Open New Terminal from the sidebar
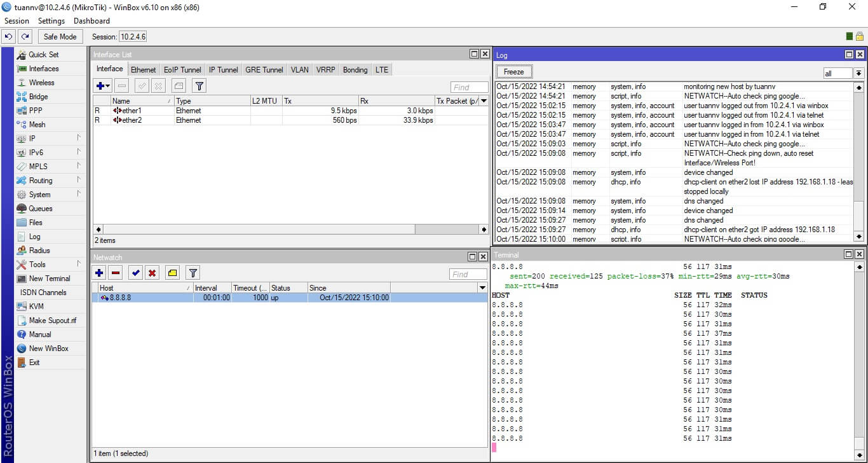 click(x=50, y=279)
